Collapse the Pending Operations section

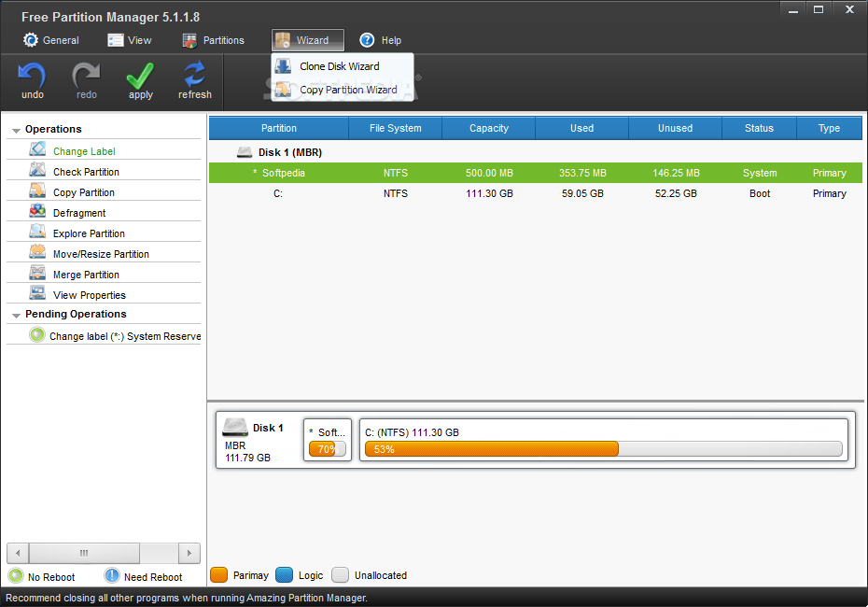click(x=16, y=316)
